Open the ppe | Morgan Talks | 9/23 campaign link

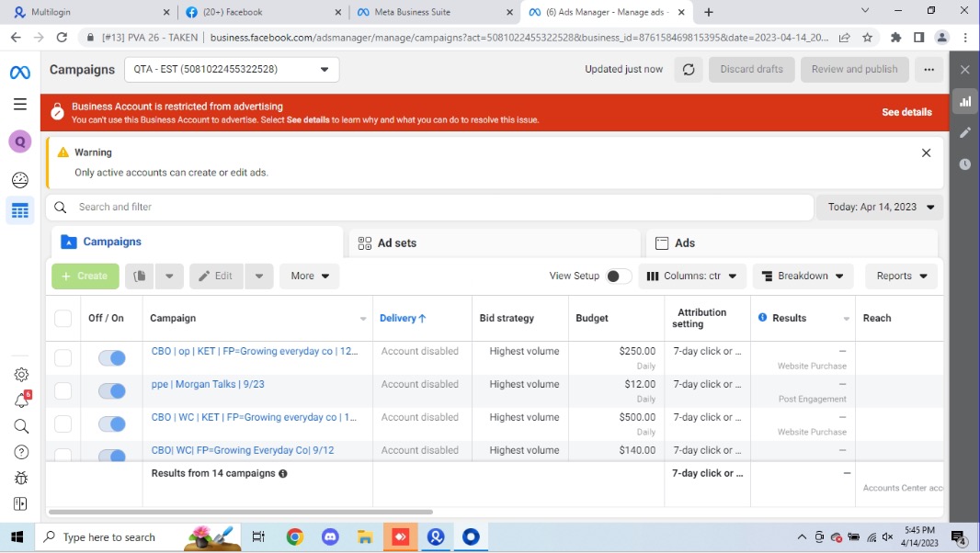208,384
